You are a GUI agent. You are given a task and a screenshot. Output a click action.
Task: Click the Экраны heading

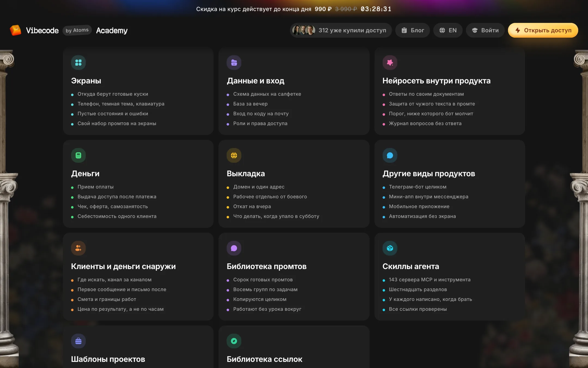coord(86,81)
